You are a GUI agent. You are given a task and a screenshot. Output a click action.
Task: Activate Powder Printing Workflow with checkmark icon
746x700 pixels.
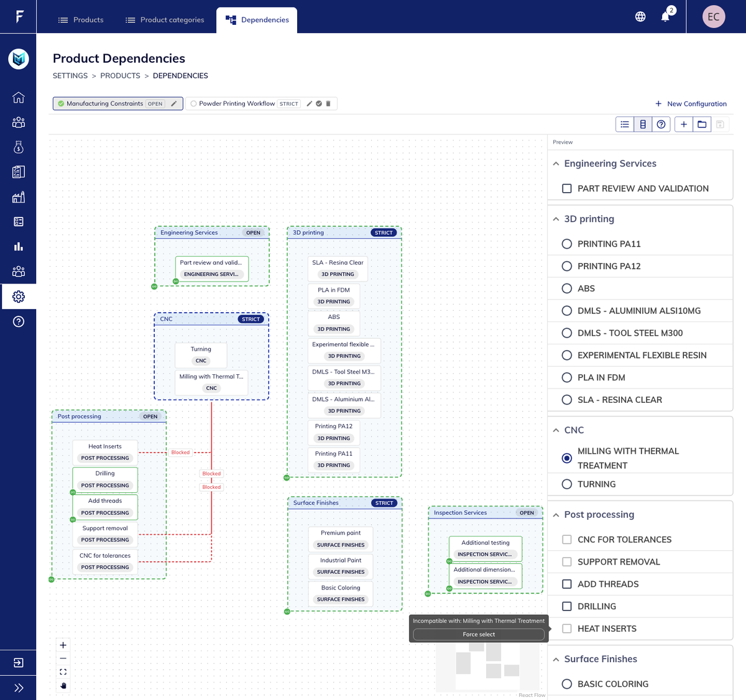click(319, 104)
